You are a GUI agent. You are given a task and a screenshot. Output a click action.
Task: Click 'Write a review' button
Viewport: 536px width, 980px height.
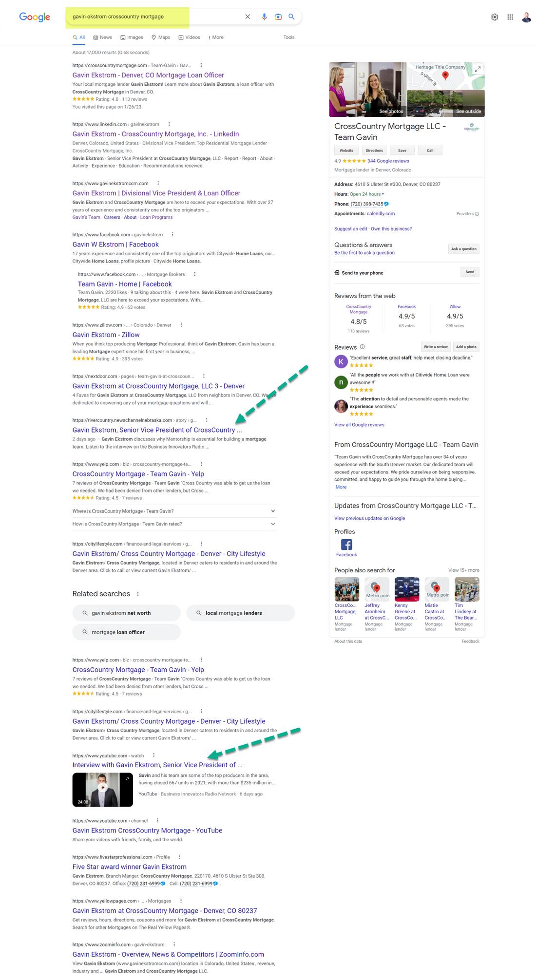436,347
